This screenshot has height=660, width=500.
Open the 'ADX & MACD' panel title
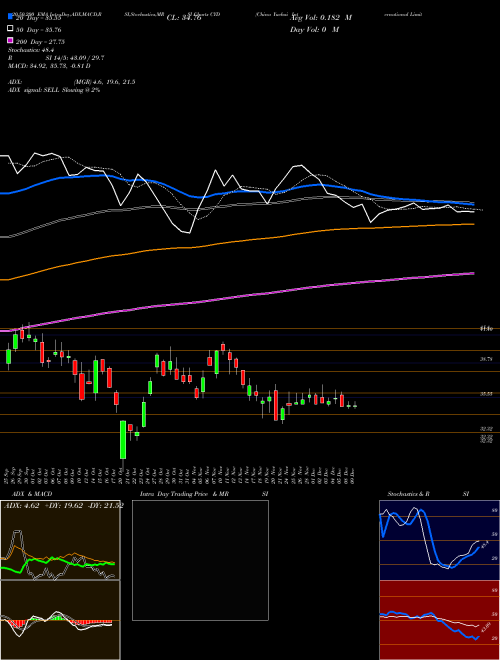click(30, 494)
